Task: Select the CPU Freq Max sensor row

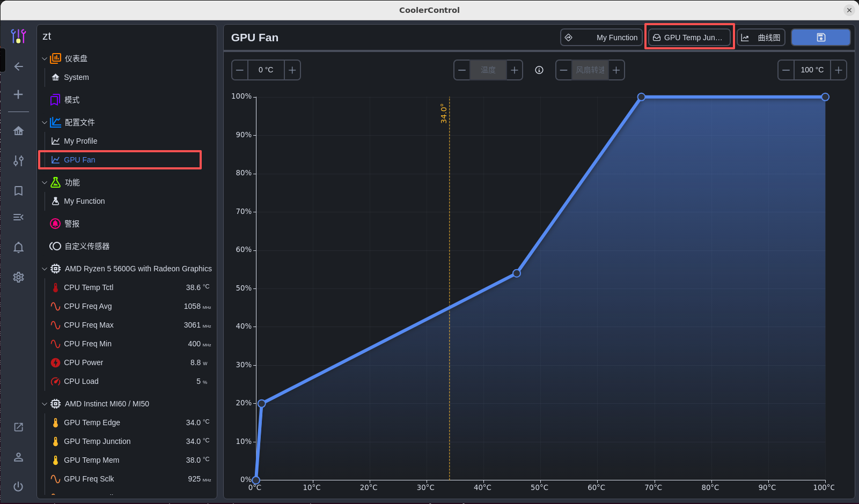Action: [x=130, y=325]
